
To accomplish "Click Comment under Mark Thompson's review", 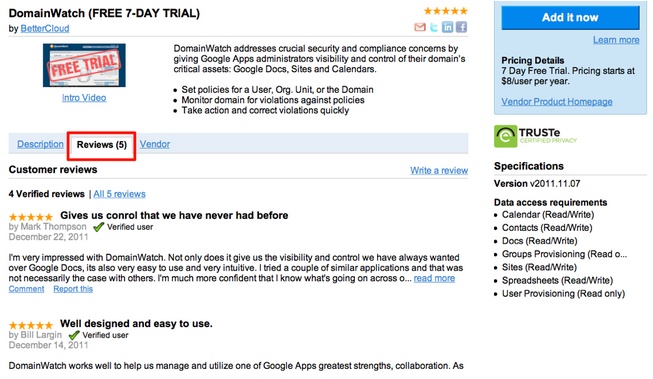I will click(26, 289).
